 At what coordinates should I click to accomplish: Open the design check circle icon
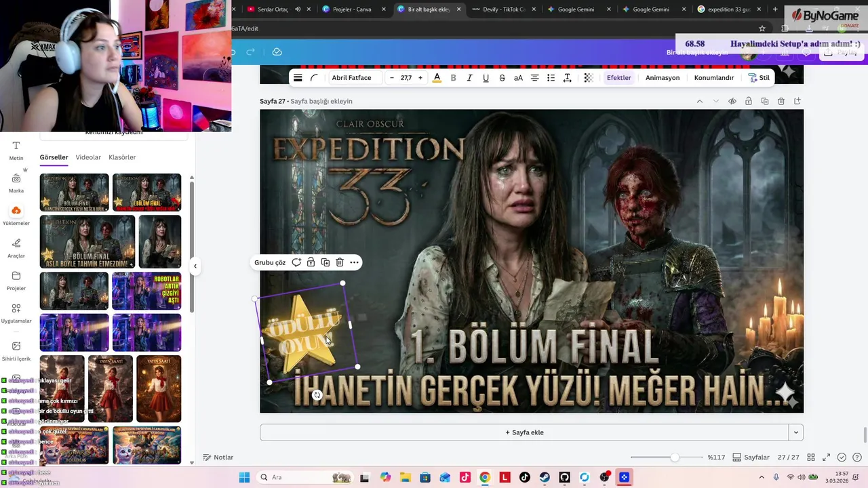point(842,457)
